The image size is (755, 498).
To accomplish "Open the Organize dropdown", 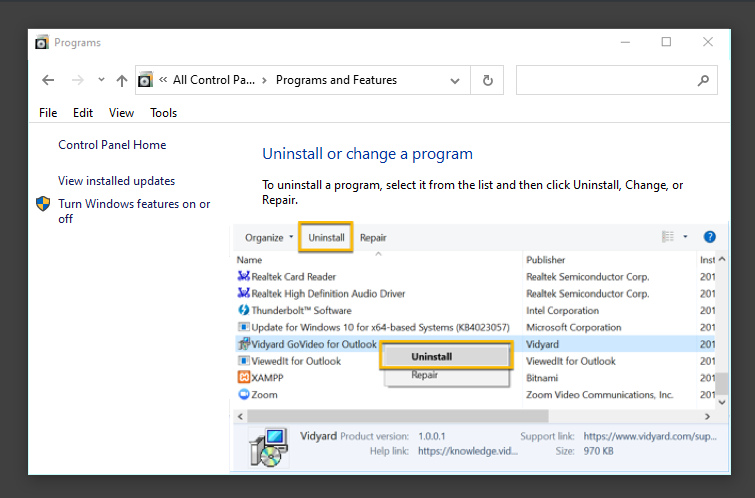I will 269,237.
